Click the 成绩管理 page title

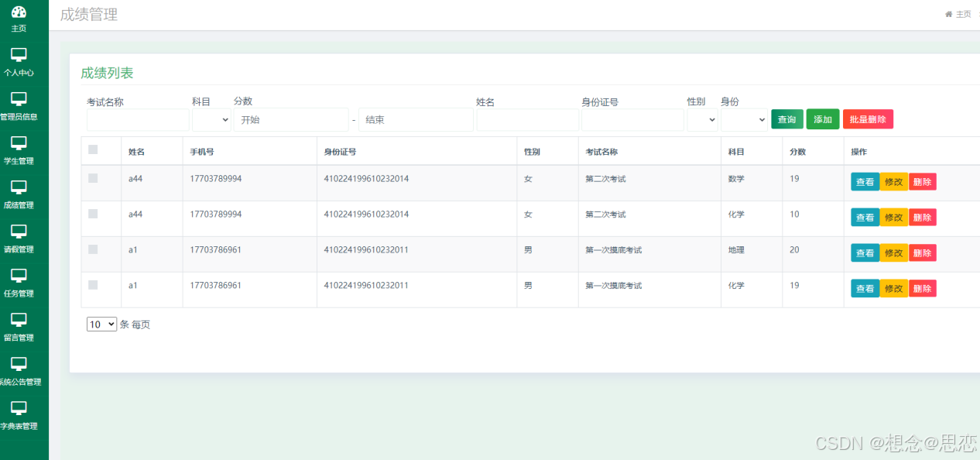pyautogui.click(x=89, y=14)
